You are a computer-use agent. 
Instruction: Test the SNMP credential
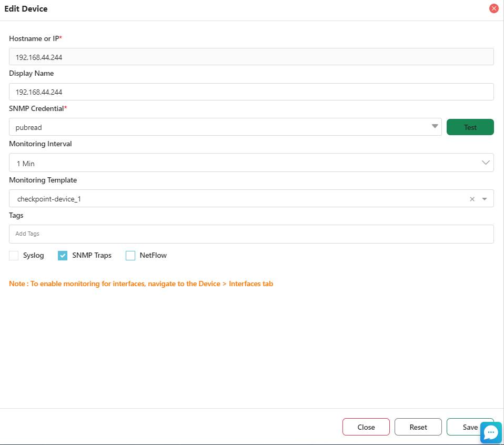470,127
